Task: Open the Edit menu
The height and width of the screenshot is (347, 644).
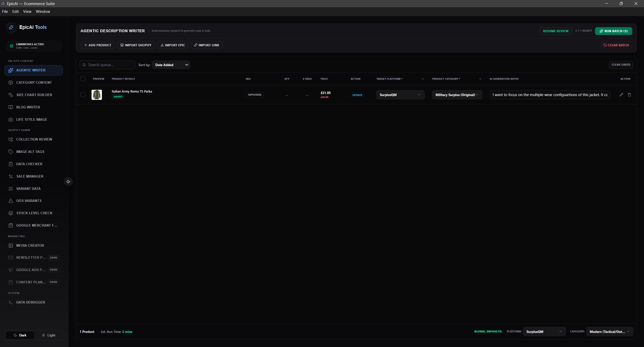Action: tap(16, 12)
